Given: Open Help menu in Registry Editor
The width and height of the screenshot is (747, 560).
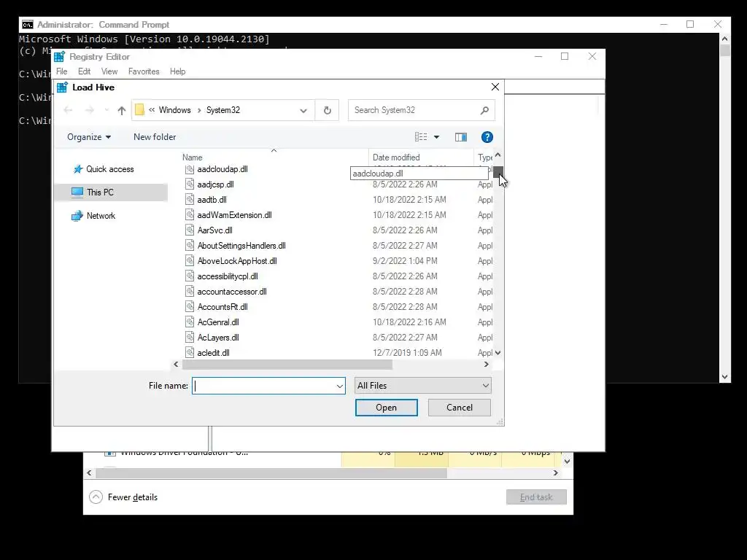Looking at the screenshot, I should pos(178,71).
